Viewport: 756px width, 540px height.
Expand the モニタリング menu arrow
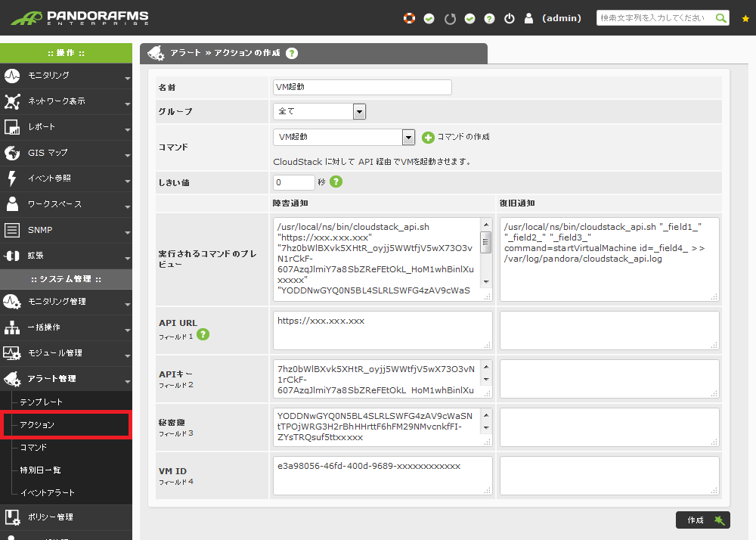(127, 78)
